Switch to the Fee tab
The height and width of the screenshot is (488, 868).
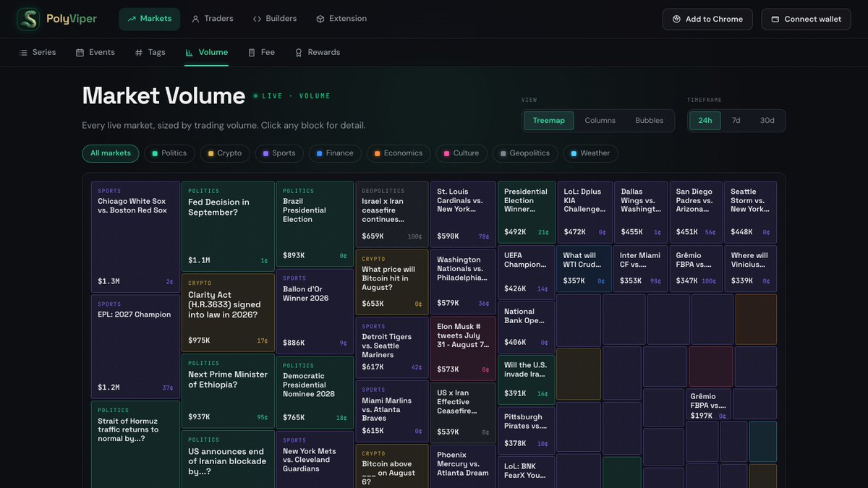(x=261, y=53)
